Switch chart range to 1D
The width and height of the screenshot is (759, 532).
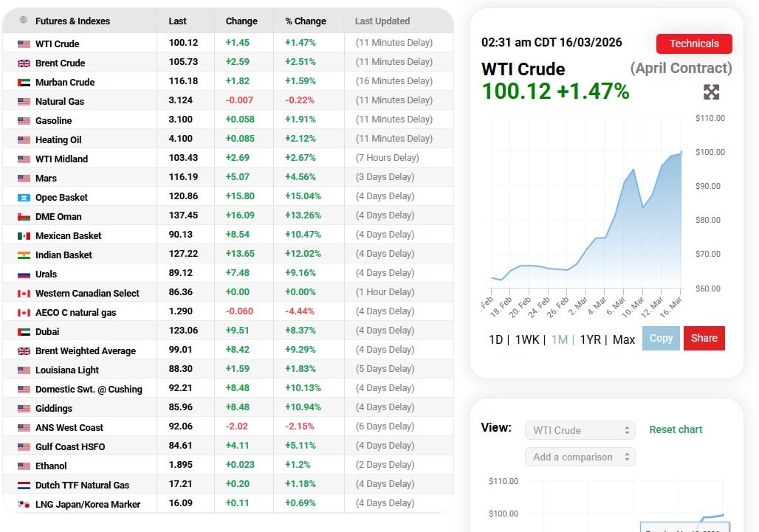click(x=495, y=339)
